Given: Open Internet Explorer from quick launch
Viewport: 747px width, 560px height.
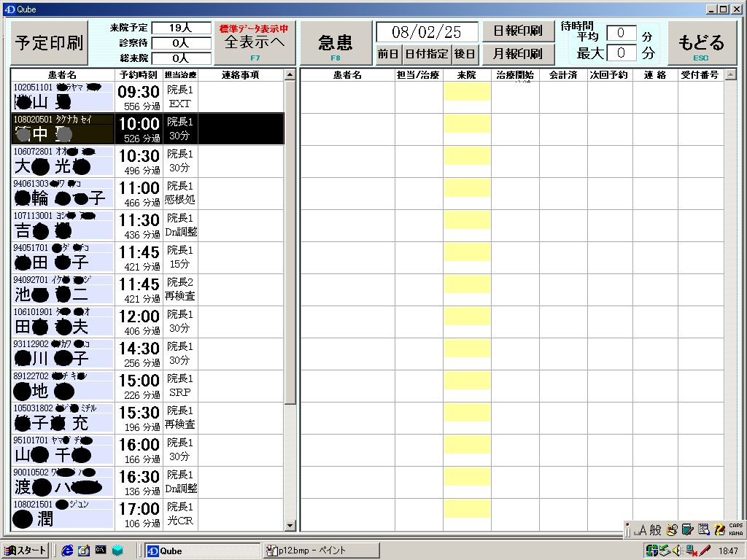Looking at the screenshot, I should click(x=68, y=551).
